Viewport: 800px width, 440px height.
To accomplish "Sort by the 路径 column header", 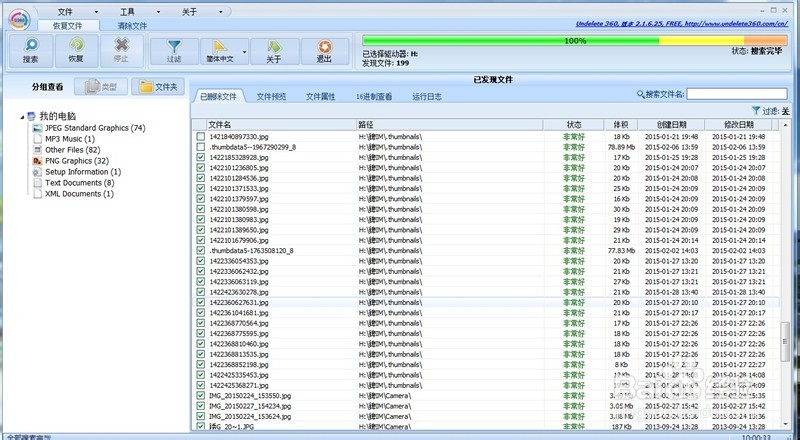I will 450,125.
